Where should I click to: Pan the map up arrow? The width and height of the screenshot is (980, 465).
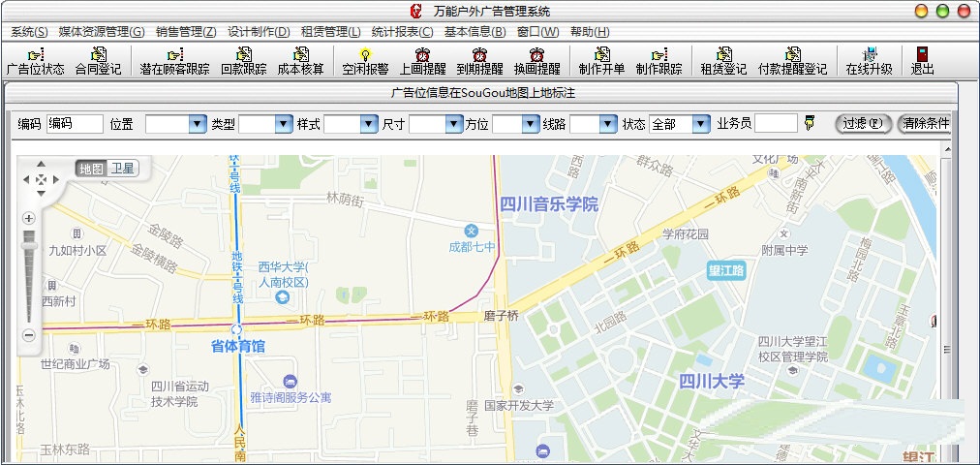tap(41, 164)
